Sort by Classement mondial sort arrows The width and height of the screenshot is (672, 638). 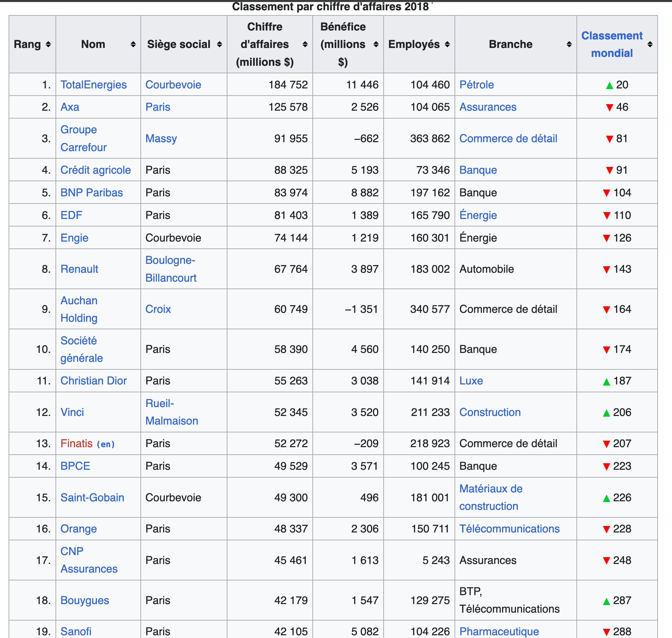click(x=650, y=44)
